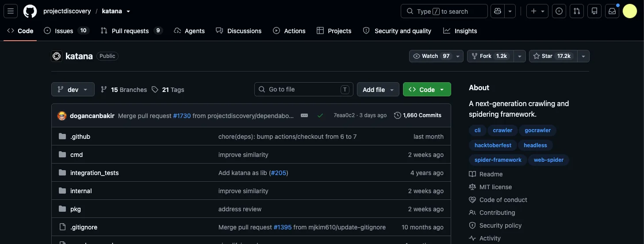
Task: Open your issues icon in header
Action: 559,11
